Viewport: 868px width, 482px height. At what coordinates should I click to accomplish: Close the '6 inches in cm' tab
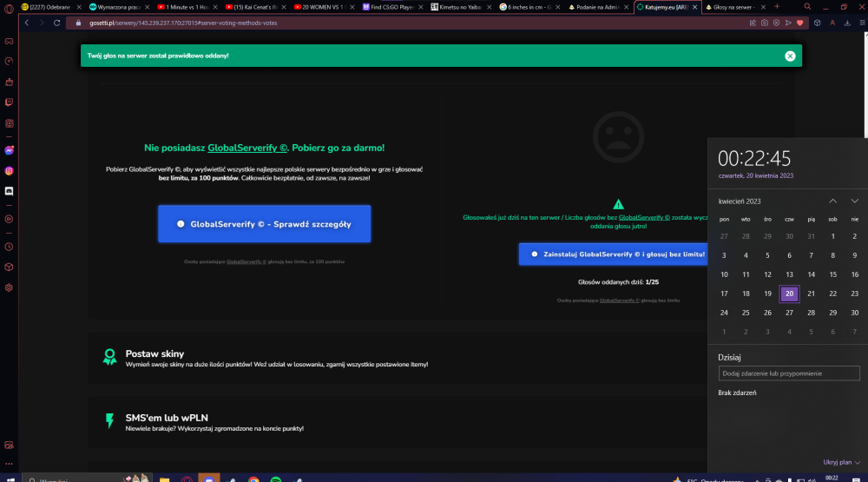pos(557,7)
